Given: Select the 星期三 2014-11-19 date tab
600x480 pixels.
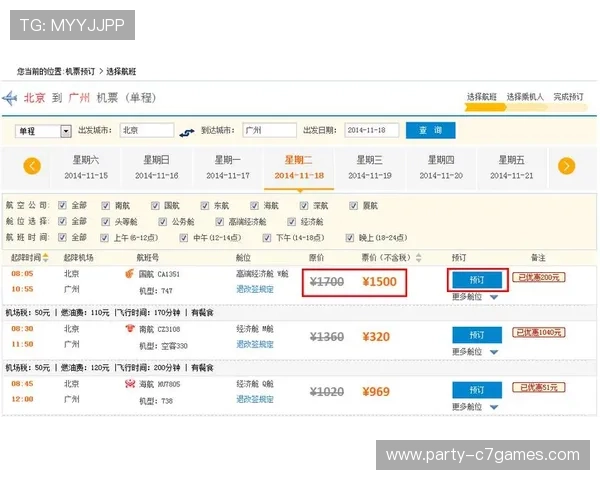Looking at the screenshot, I should point(370,168).
